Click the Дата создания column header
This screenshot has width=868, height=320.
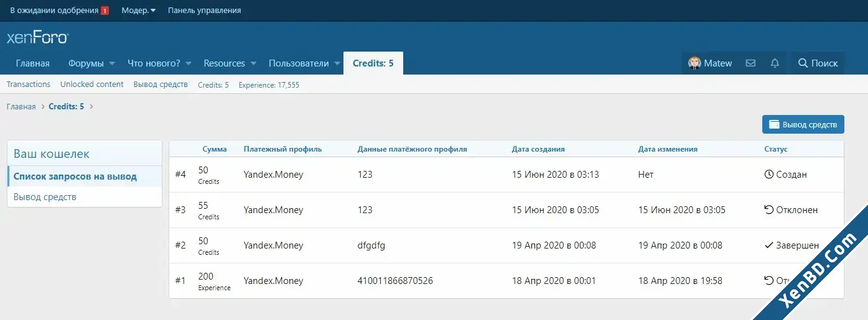pos(538,149)
